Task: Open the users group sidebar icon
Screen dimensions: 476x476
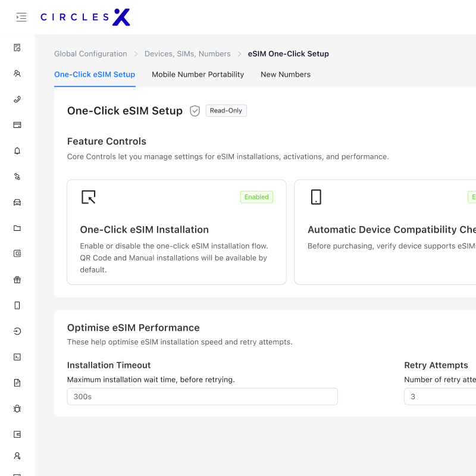Action: [x=17, y=73]
